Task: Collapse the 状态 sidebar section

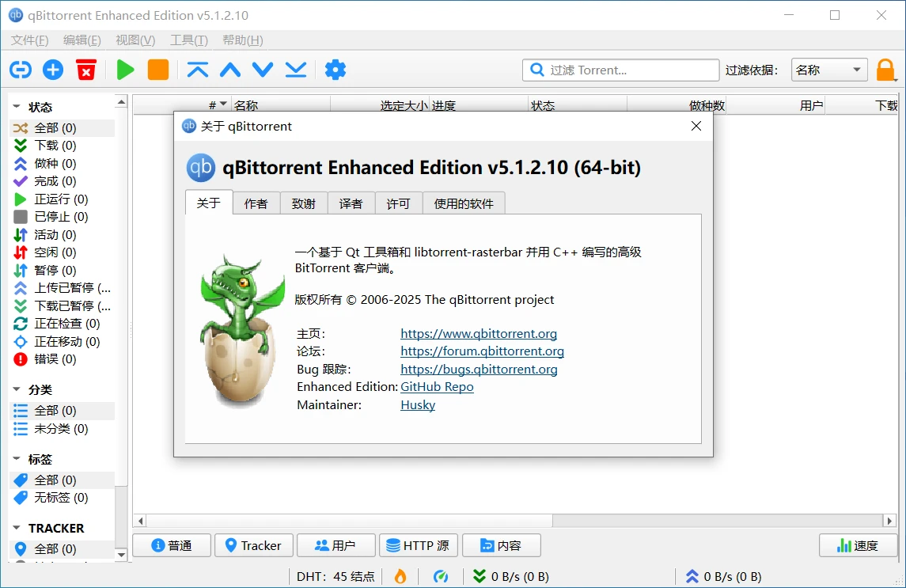Action: [x=17, y=107]
